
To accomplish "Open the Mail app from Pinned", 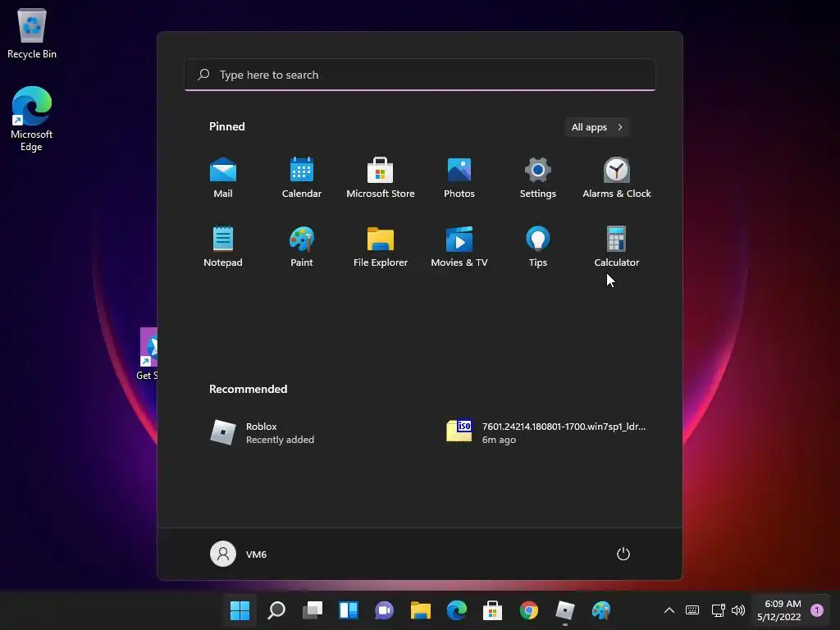I will 223,178.
